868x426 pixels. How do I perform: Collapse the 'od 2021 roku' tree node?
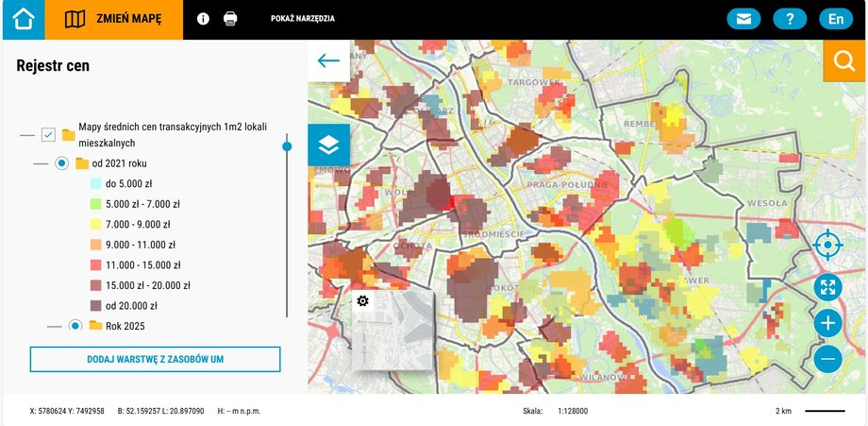pos(40,163)
